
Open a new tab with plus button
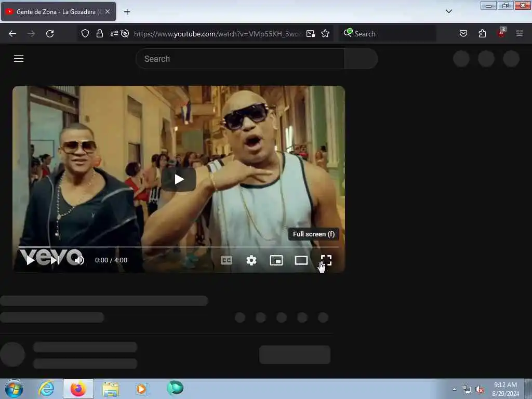tap(127, 12)
